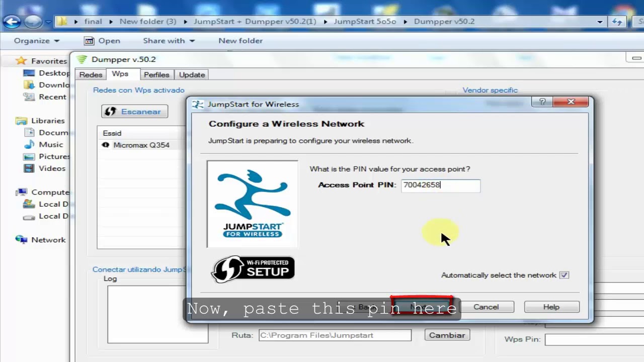Select Libraries in navigation pane
The height and width of the screenshot is (362, 644).
pyautogui.click(x=40, y=121)
